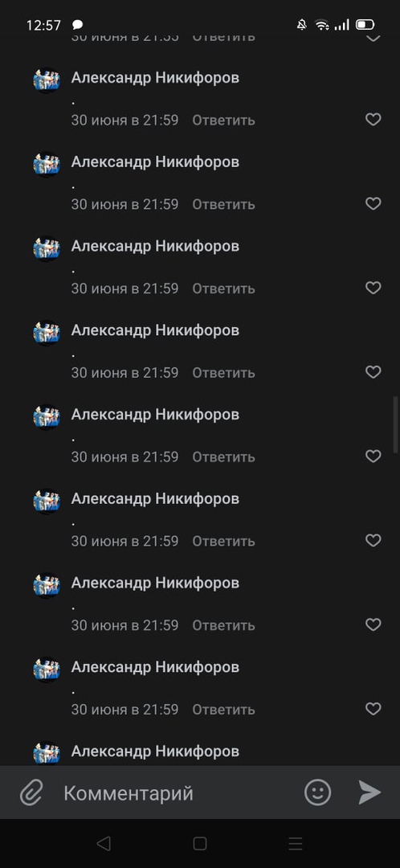Reply via Ответить on the last full comment
Viewport: 400px width, 868px height.
tap(223, 709)
